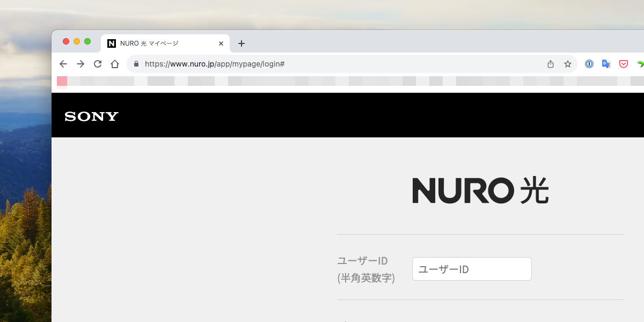The image size is (644, 322).
Task: Go forward with the forward arrow
Action: (80, 63)
